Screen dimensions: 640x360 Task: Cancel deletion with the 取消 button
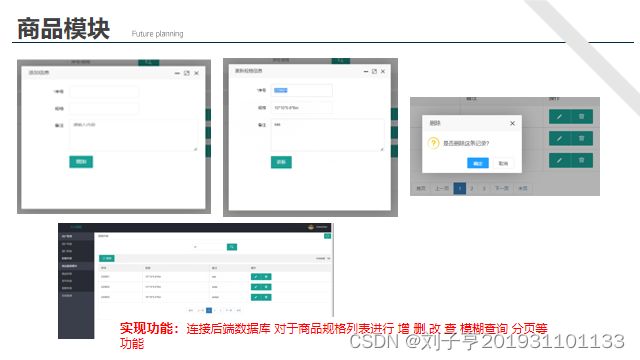pyautogui.click(x=503, y=163)
